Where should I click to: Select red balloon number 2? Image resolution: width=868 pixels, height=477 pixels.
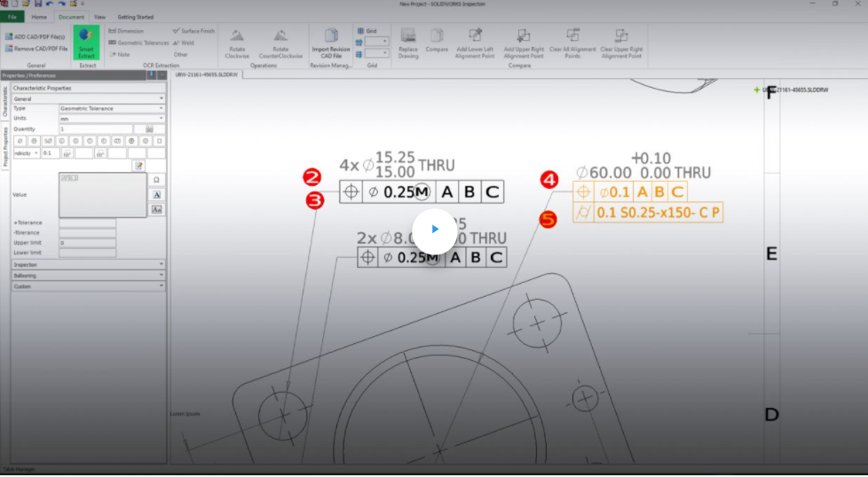click(x=312, y=177)
